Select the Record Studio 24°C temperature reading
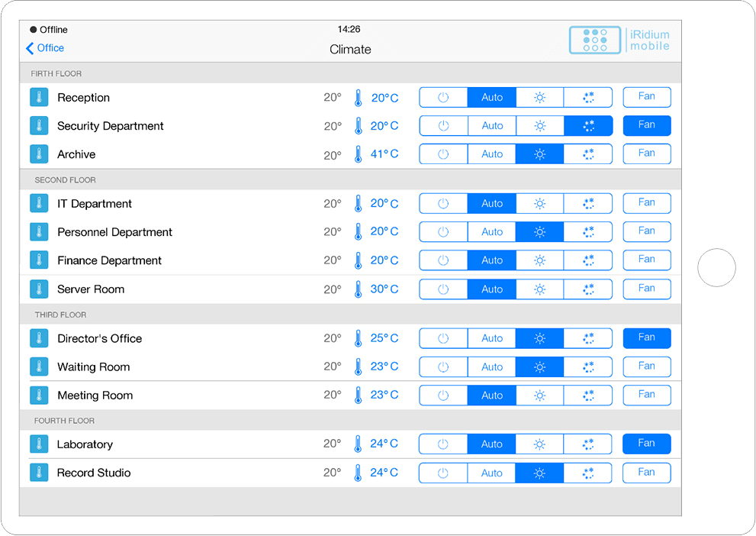This screenshot has height=536, width=756. tap(384, 473)
